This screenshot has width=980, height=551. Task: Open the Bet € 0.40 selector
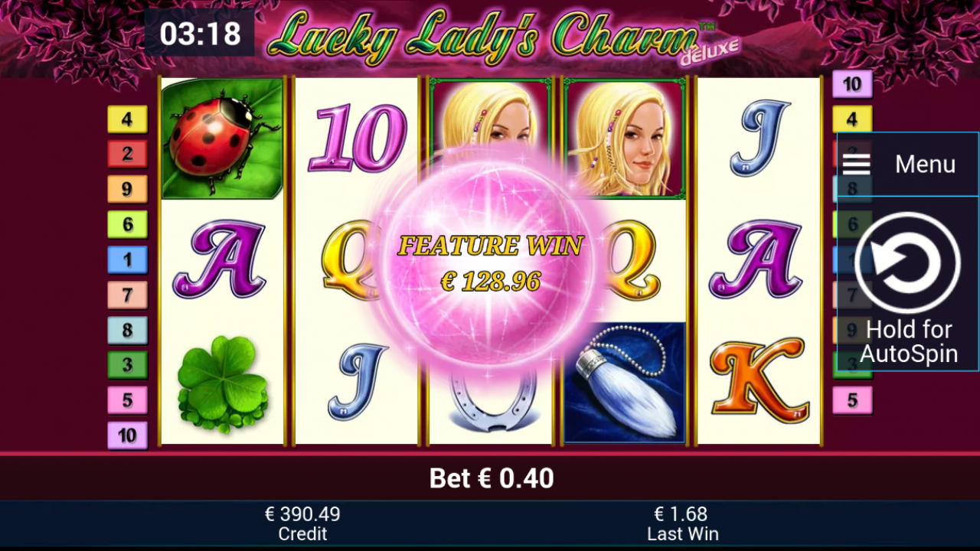pyautogui.click(x=492, y=478)
